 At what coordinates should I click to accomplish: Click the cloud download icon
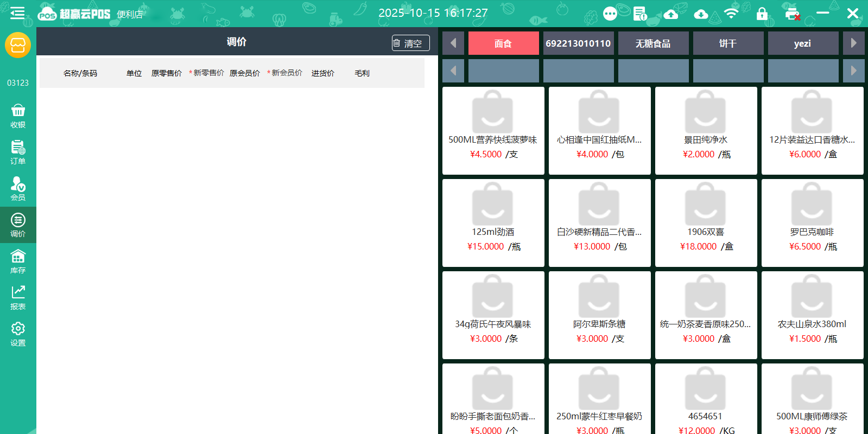(x=701, y=14)
